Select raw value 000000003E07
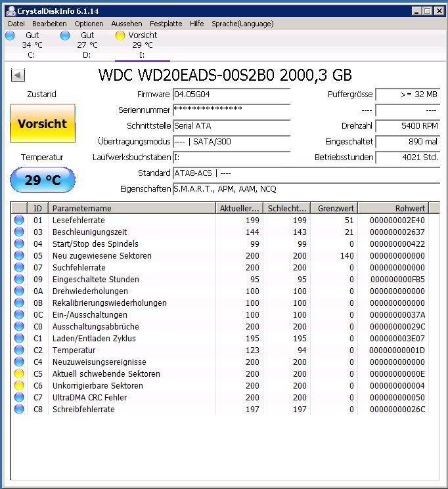The image size is (448, 489). click(397, 339)
